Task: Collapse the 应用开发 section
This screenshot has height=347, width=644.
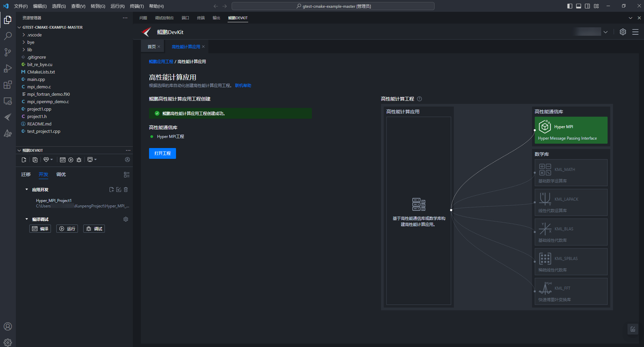Action: 27,190
